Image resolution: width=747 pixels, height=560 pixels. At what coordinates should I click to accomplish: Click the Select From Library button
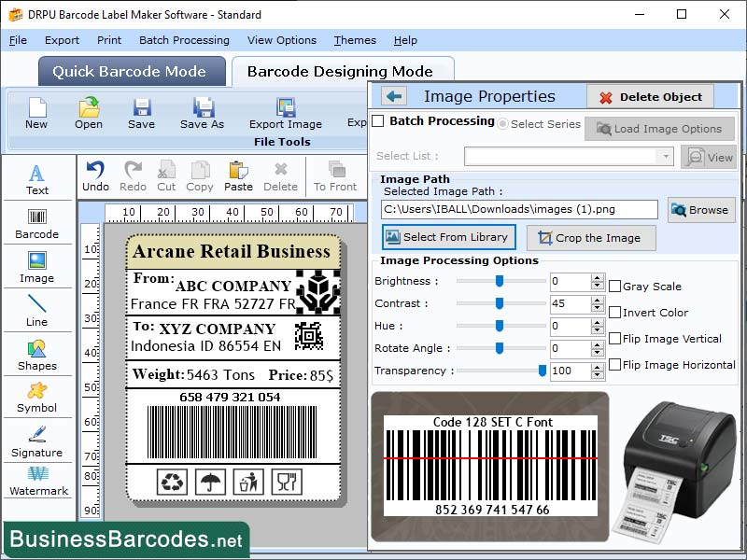tap(447, 237)
